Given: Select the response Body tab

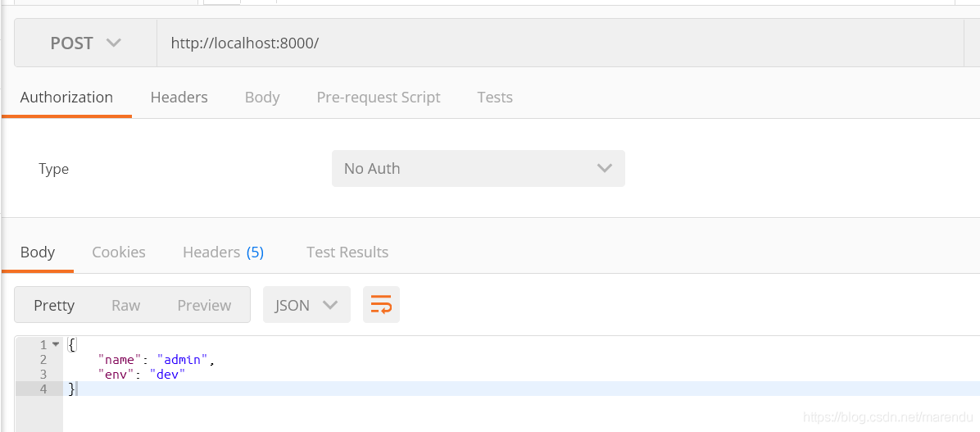Looking at the screenshot, I should click(x=38, y=252).
